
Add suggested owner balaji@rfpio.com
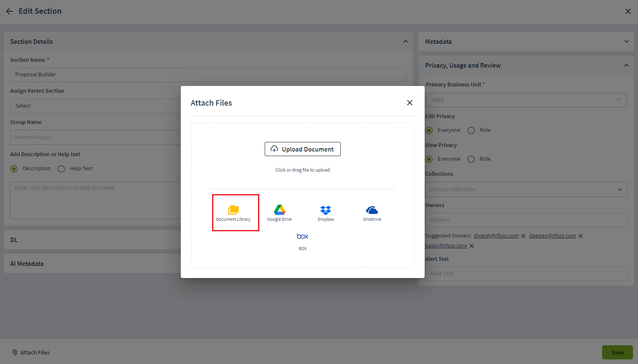click(446, 246)
